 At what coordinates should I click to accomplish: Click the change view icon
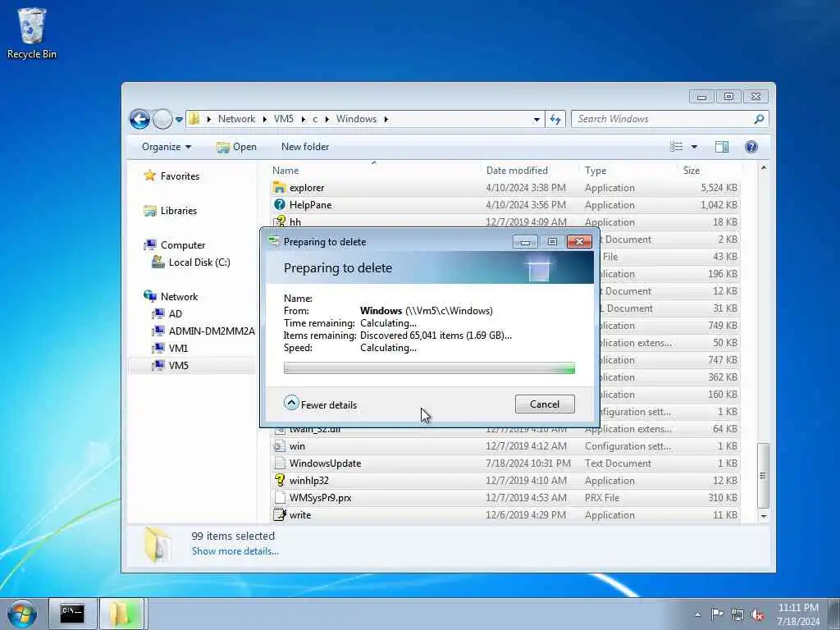677,147
